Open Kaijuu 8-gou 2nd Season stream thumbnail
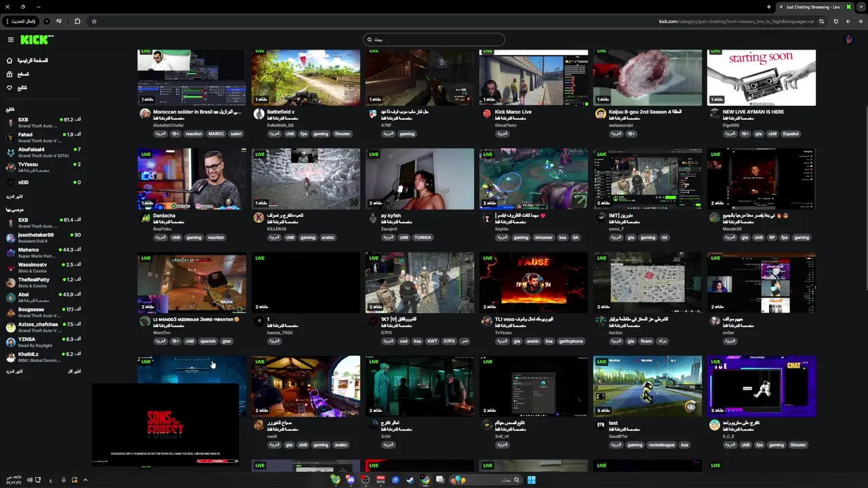This screenshot has height=488, width=868. pyautogui.click(x=647, y=77)
